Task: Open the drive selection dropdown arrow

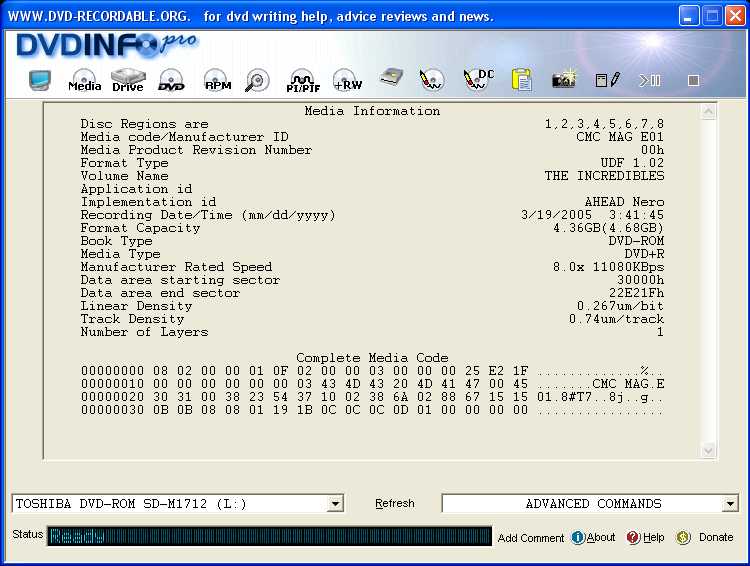Action: coord(336,503)
